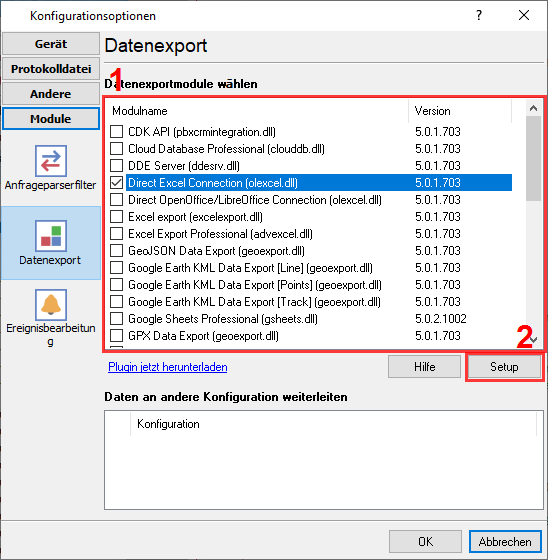Enable GeoJSON Data Export checkbox

click(x=116, y=251)
